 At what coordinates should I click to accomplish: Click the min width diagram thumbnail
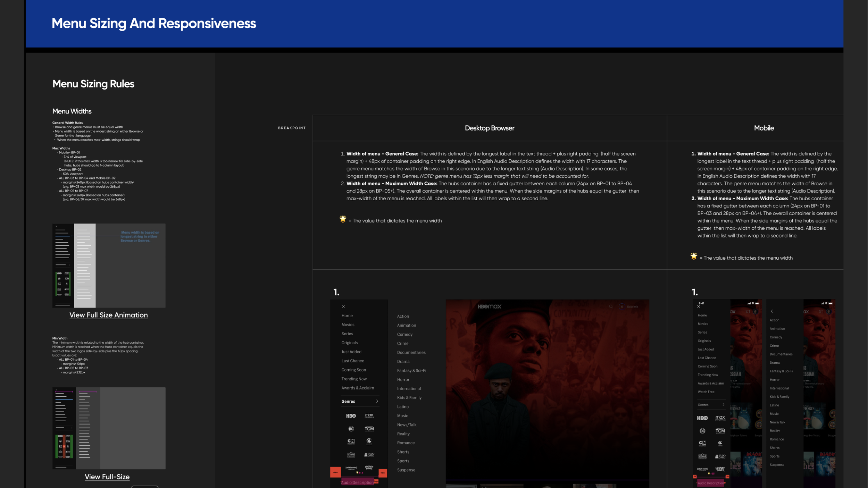pos(109,428)
